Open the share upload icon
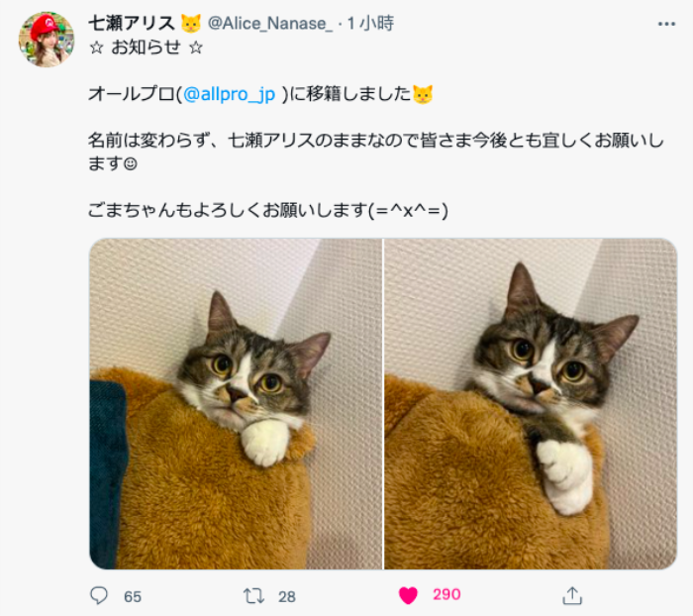 [572, 595]
